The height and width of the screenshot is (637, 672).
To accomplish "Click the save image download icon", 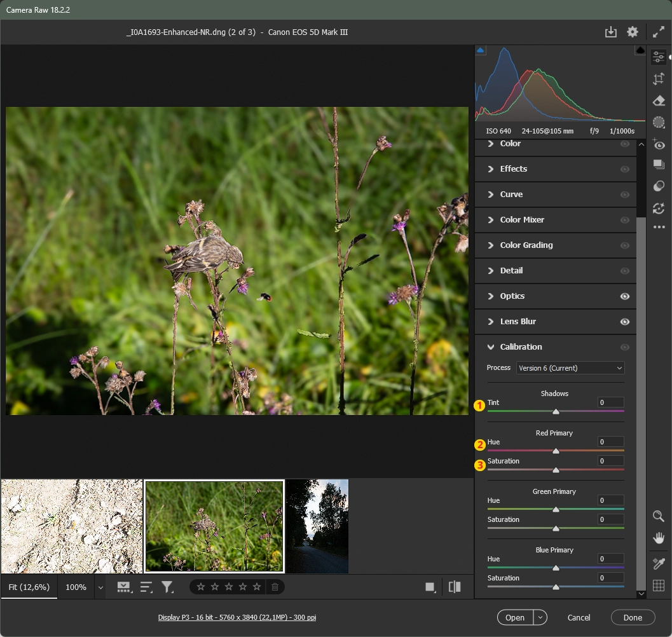I will (x=610, y=32).
